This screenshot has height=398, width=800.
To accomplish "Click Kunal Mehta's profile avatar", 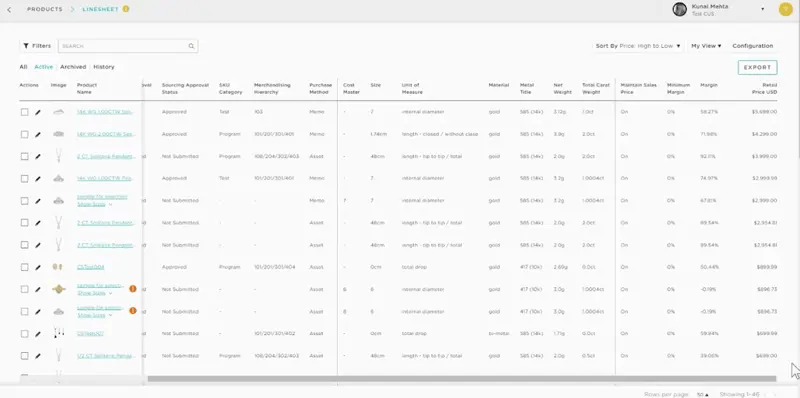I will tap(680, 9).
